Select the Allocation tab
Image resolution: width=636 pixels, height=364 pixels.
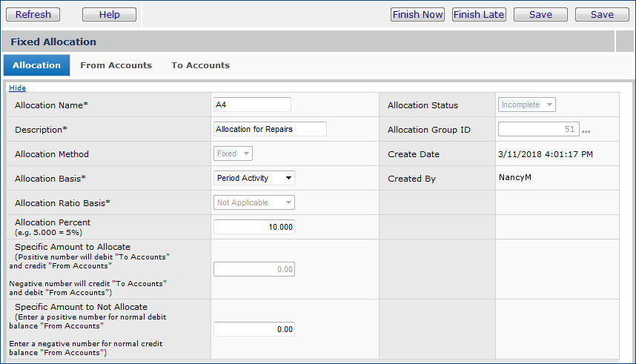coord(36,65)
